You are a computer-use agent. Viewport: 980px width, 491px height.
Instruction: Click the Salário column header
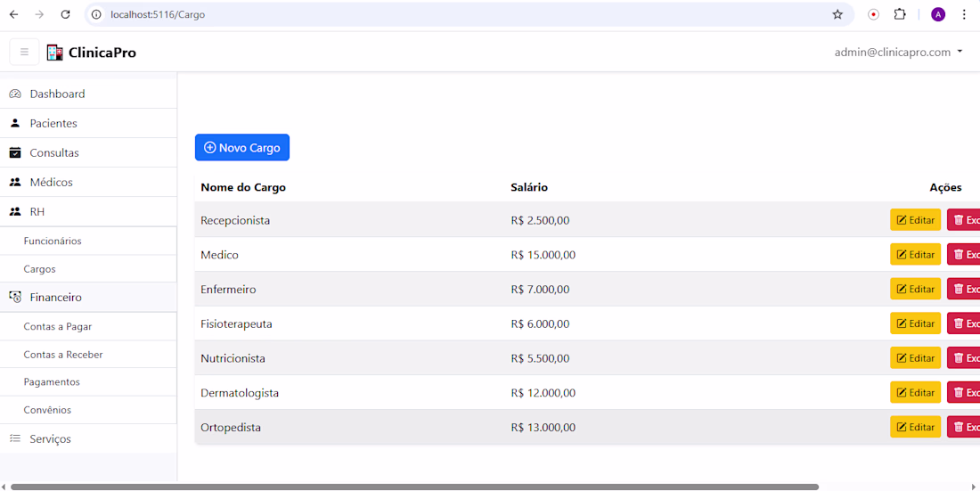pos(529,187)
